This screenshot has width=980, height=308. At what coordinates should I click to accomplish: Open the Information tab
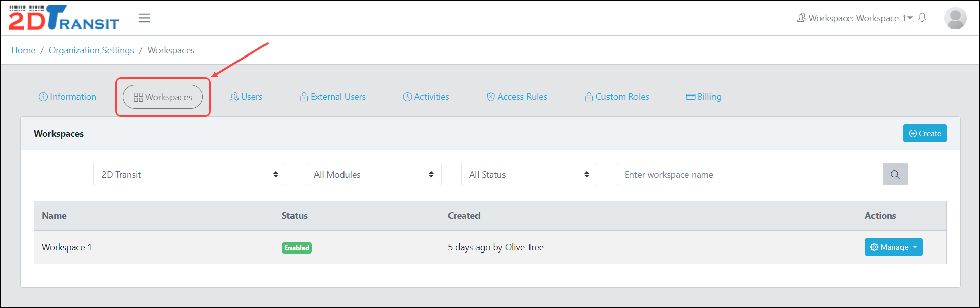(x=67, y=97)
